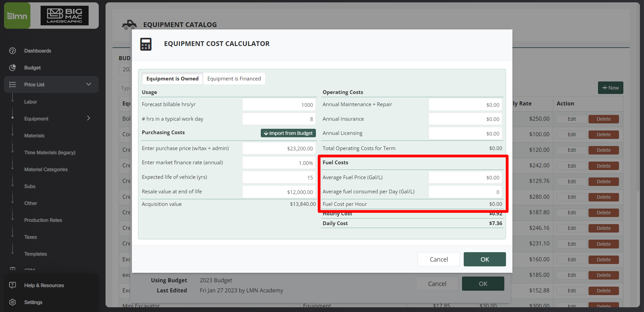Click Delete on the $231.10 row

pos(603,244)
